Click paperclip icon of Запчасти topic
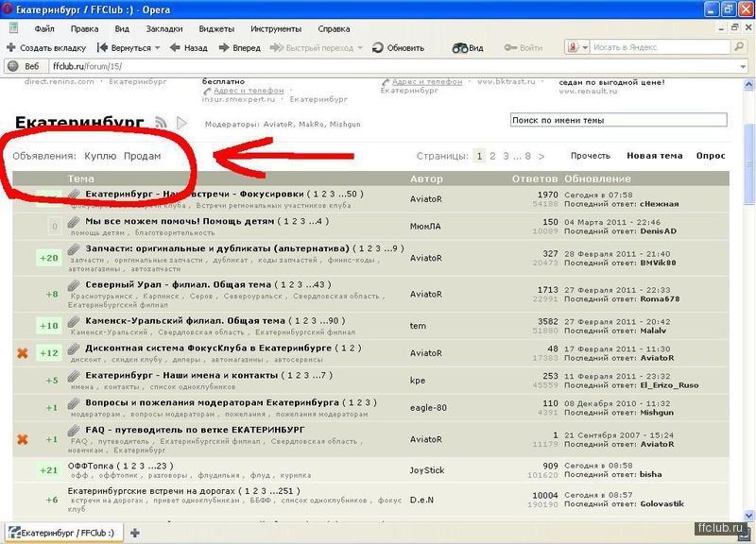Screen dimensions: 756x544 click(x=74, y=248)
